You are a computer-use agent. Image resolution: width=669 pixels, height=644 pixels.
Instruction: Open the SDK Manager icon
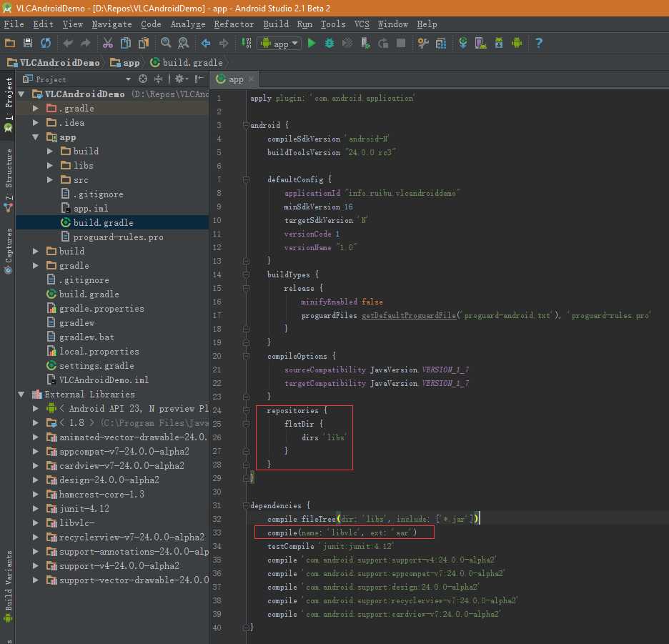pyautogui.click(x=499, y=43)
